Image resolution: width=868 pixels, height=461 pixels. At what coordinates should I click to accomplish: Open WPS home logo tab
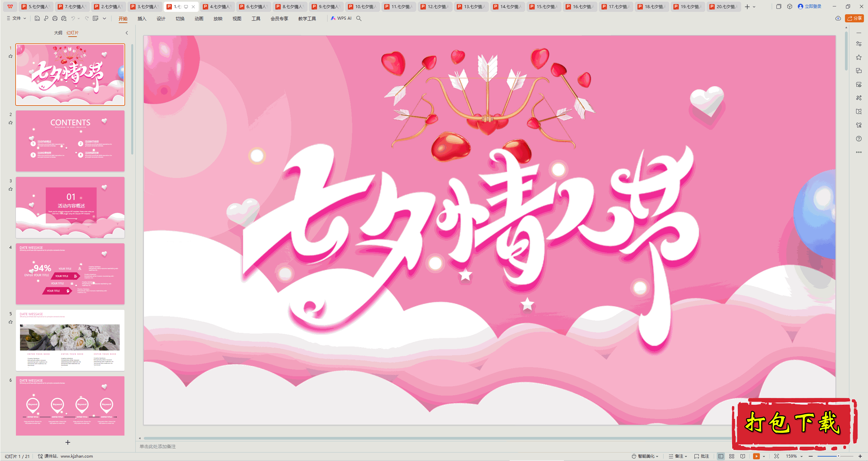pos(10,6)
